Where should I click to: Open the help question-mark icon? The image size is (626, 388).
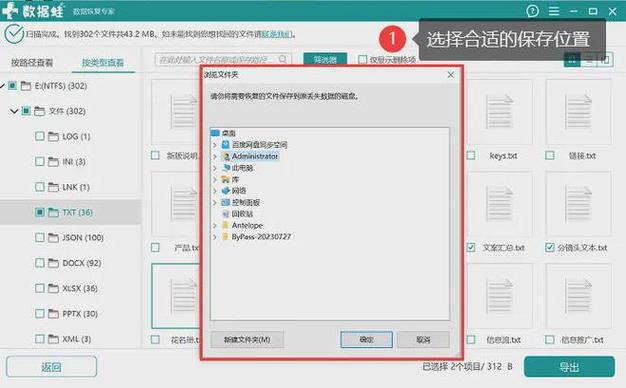pyautogui.click(x=532, y=11)
